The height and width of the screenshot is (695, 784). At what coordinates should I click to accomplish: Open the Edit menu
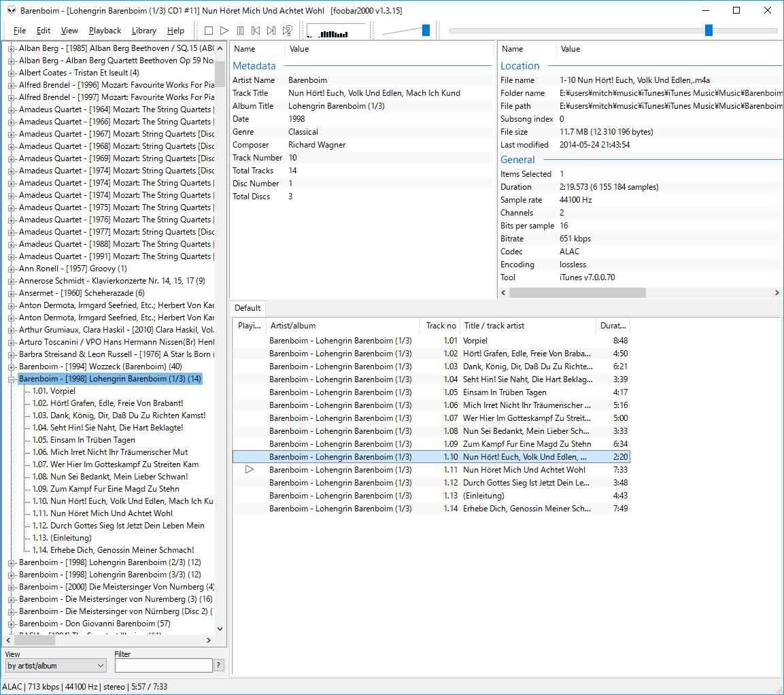tap(44, 31)
